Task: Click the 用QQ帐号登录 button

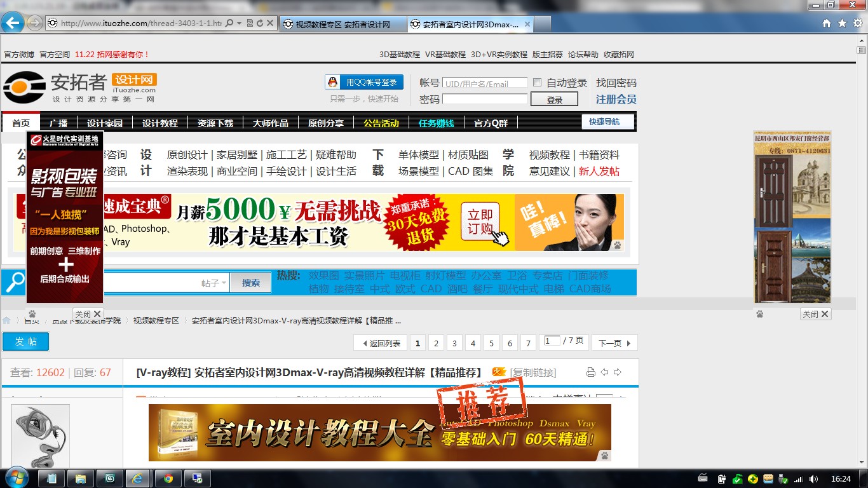Action: [365, 82]
